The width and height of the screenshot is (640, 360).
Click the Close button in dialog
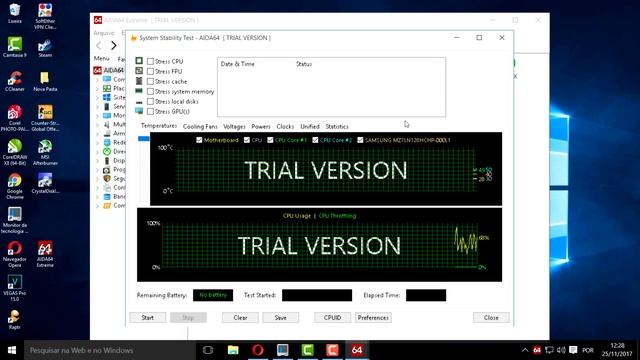(x=491, y=318)
